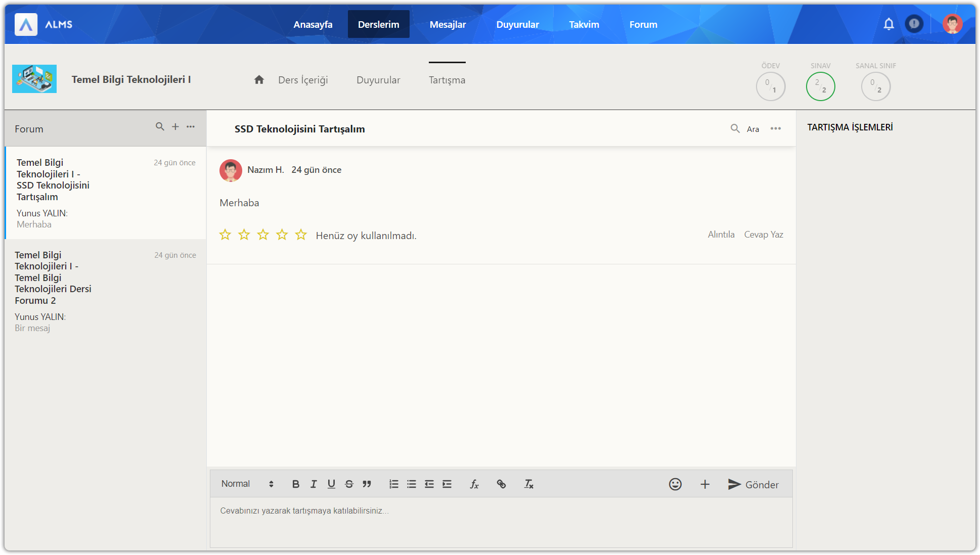Open the alert exclamation icon in header
Screen dimensions: 980x555
click(914, 24)
